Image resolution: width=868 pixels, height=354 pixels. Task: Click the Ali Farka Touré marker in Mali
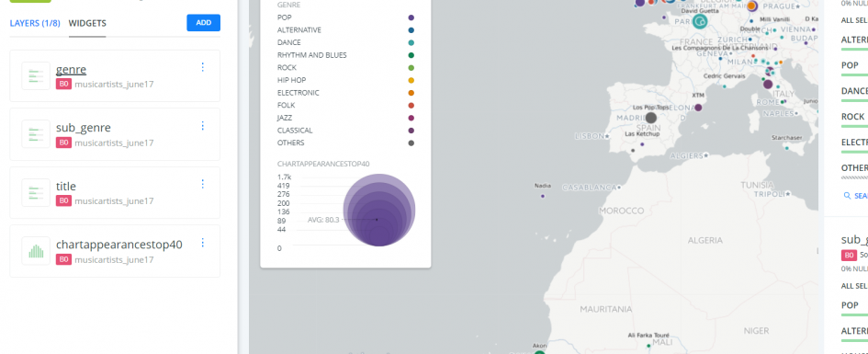pos(648,346)
